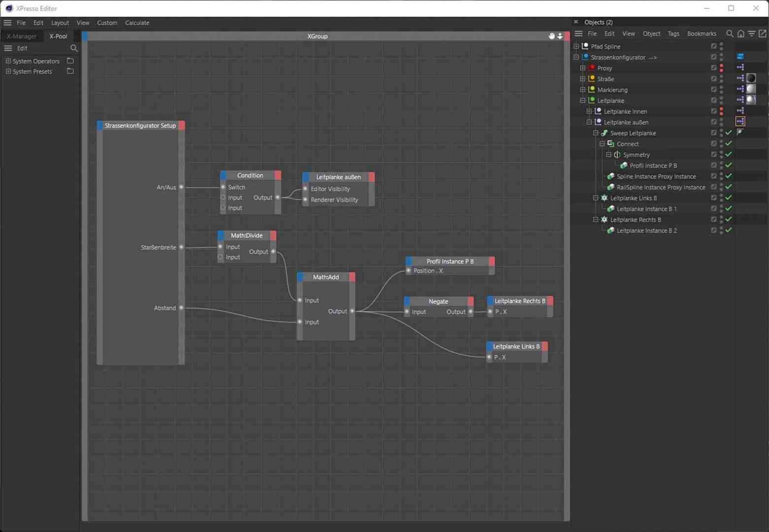Click System Presets in the X-Pool list
769x532 pixels.
(33, 71)
